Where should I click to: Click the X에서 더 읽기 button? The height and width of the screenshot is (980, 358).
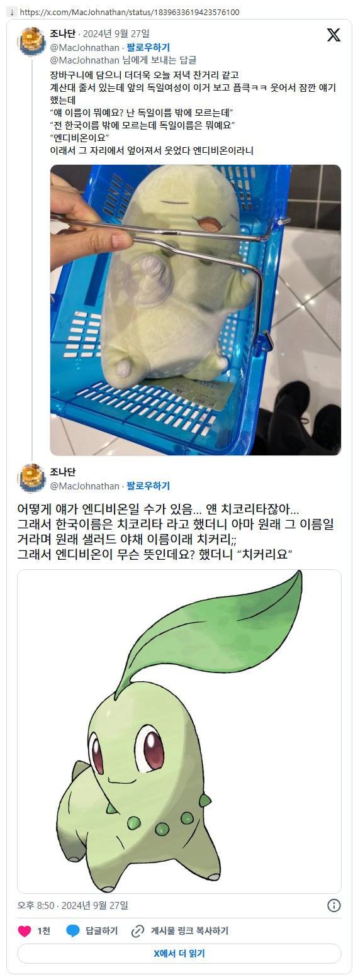coord(179,954)
